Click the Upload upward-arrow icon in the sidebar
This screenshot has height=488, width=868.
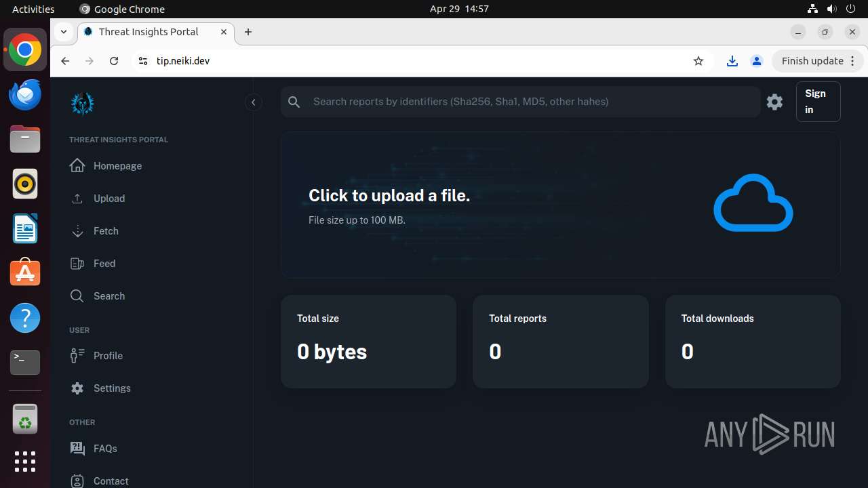(x=77, y=199)
